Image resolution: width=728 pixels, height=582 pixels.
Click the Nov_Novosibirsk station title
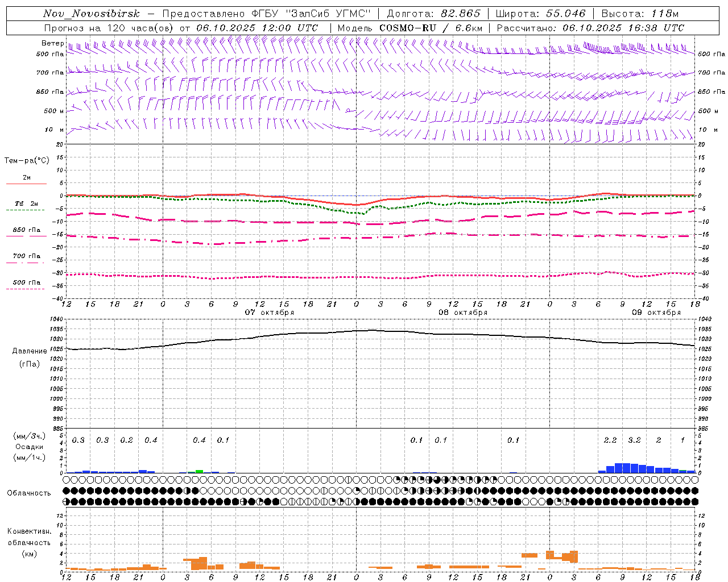(91, 14)
